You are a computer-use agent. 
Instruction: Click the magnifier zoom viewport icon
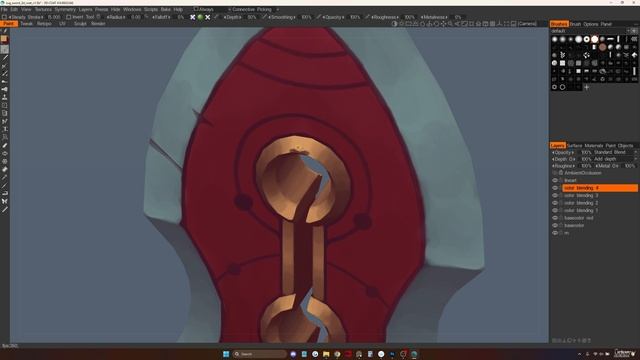[450, 24]
